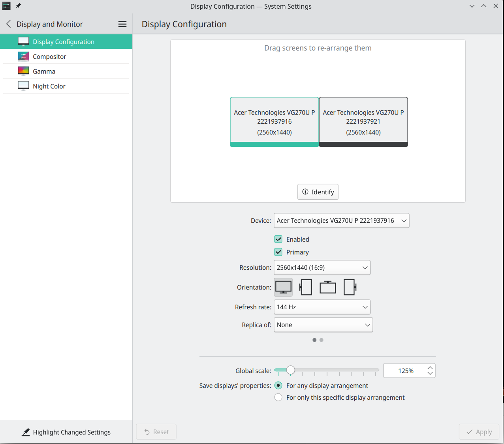Open the hamburger menu in sidebar header

(122, 24)
